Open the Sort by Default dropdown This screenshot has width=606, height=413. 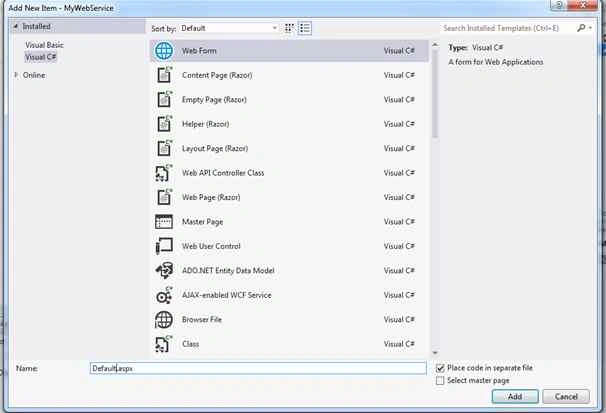click(229, 28)
